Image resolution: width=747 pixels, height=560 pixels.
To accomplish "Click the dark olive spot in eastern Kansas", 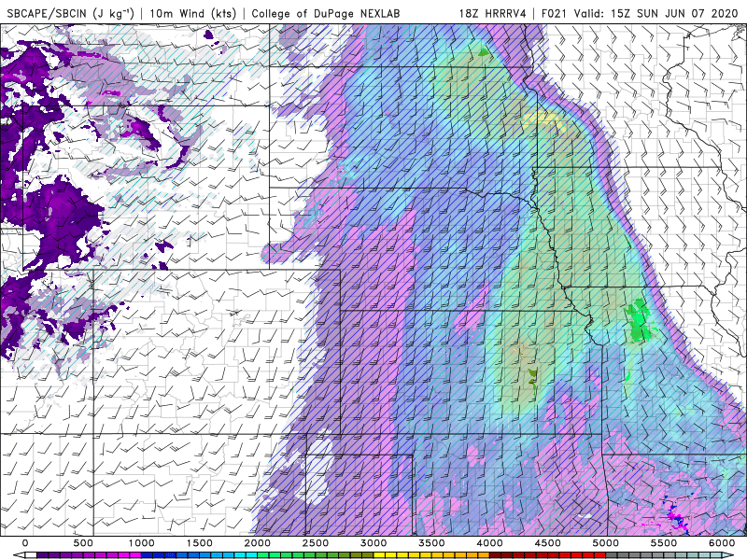I will tap(532, 378).
